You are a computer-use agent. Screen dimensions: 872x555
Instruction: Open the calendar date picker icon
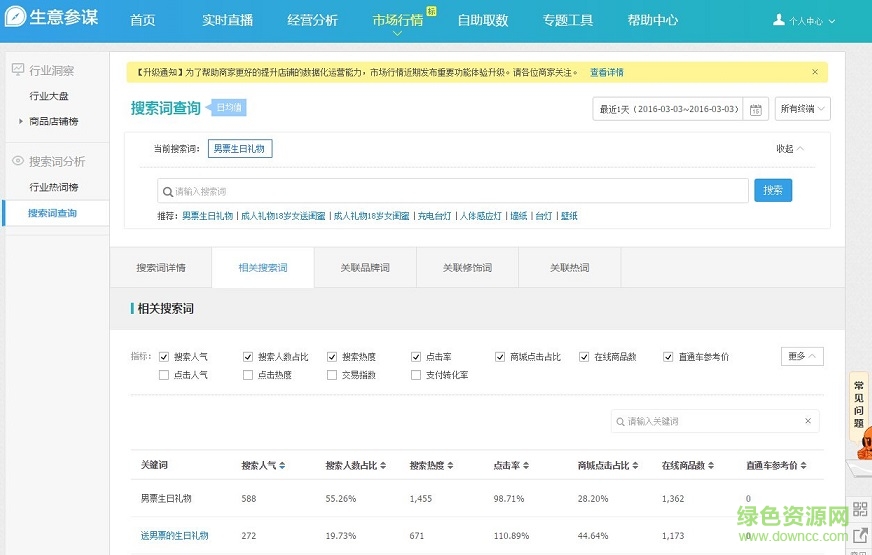click(756, 110)
